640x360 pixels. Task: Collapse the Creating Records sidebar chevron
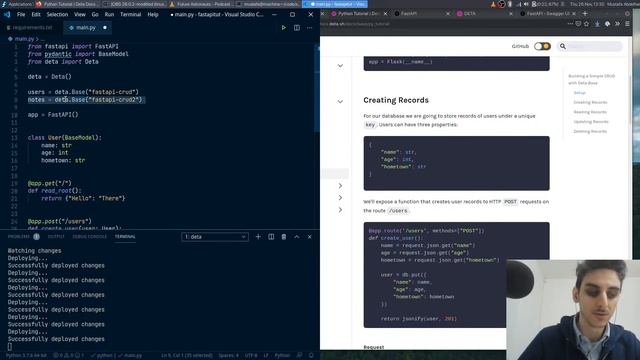tap(340, 101)
